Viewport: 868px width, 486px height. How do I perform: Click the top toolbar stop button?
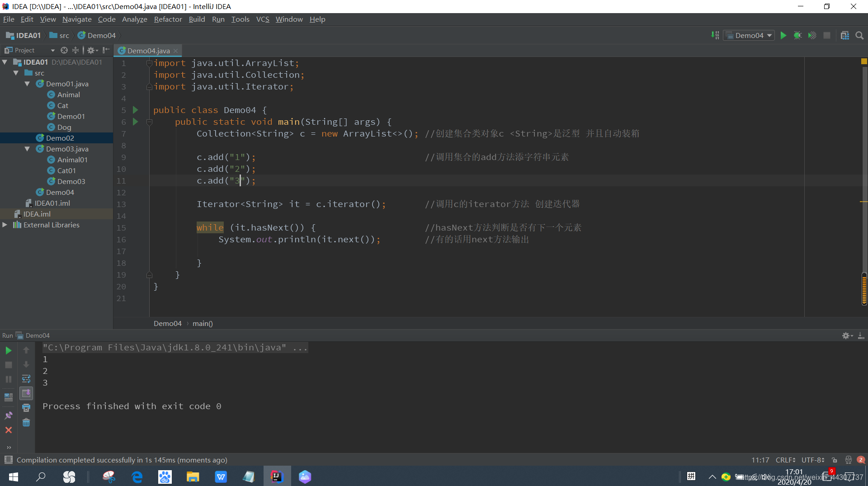(x=826, y=35)
